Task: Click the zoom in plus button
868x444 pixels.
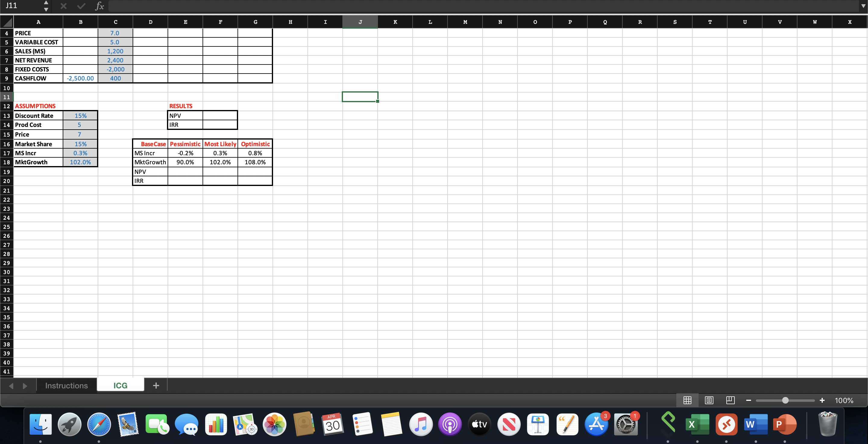Action: [x=822, y=400]
